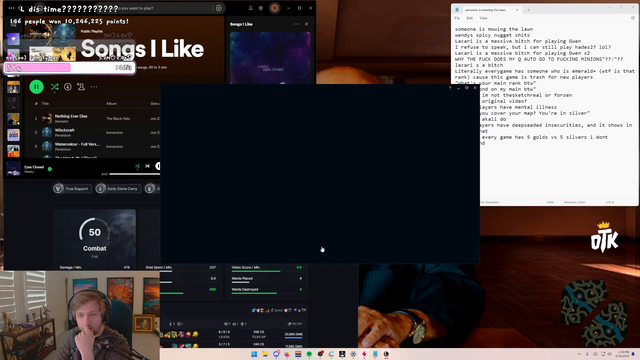Image resolution: width=640 pixels, height=360 pixels.
Task: Open the 2023 playlist thumbnail in sidebar
Action: pos(13,135)
